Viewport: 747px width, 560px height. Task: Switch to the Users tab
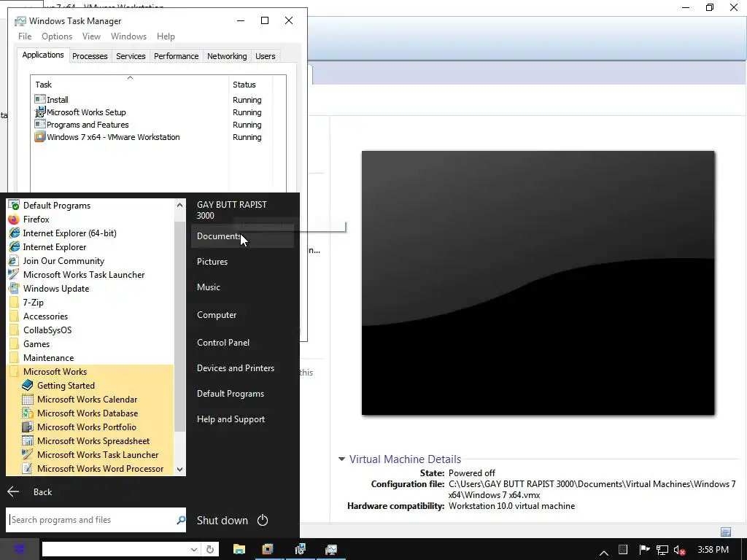click(265, 56)
